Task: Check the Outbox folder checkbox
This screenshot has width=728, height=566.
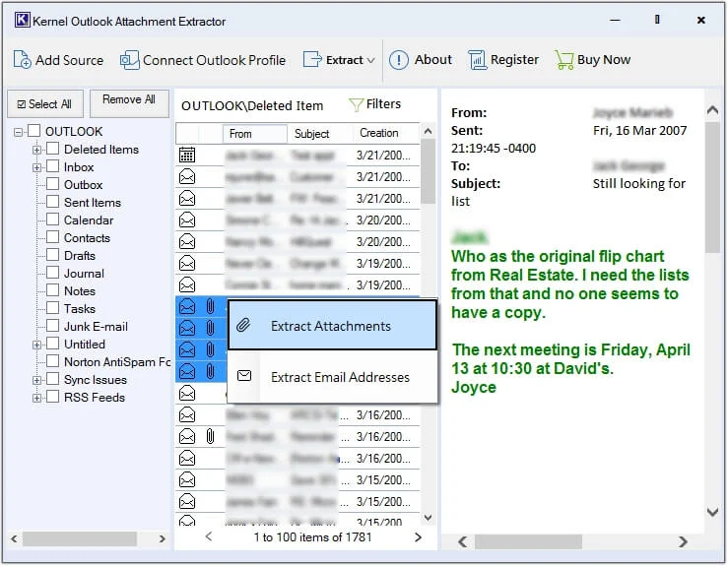Action: (53, 184)
